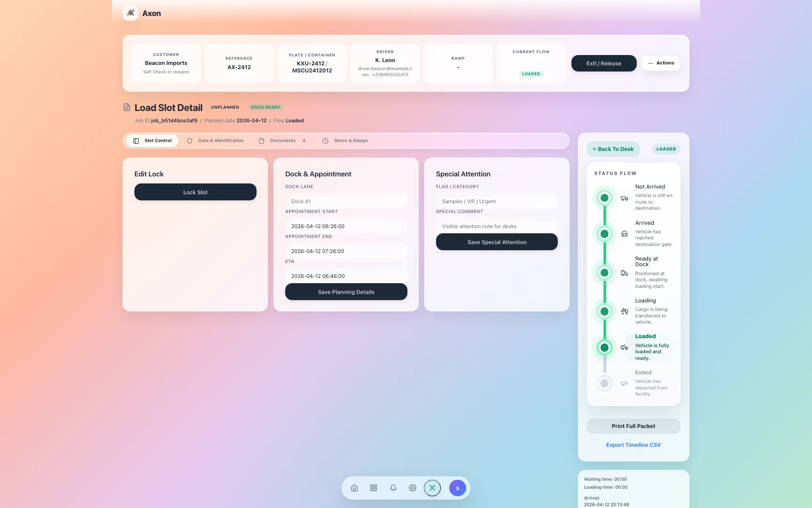This screenshot has height=508, width=812.
Task: Click the Loaded vehicle icon
Action: (x=624, y=347)
